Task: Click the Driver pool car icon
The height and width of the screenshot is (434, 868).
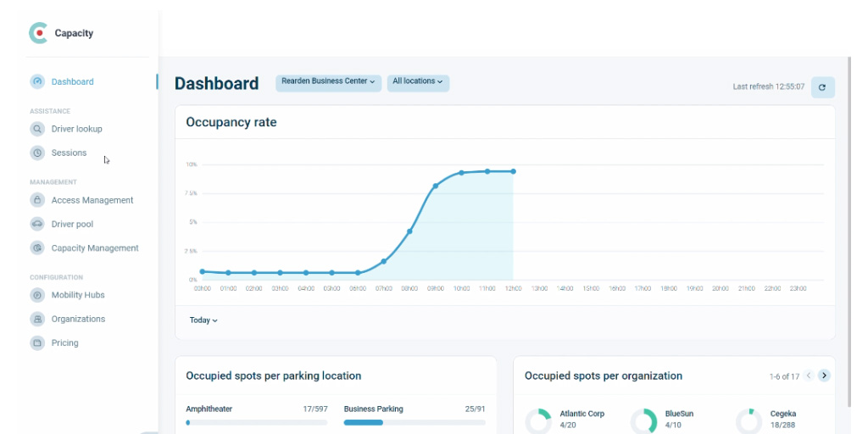Action: [x=37, y=225]
